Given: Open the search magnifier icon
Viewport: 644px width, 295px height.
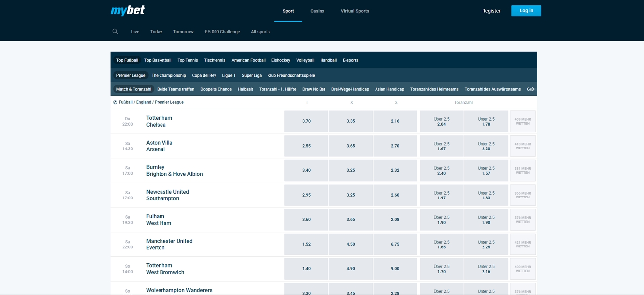Looking at the screenshot, I should 115,31.
